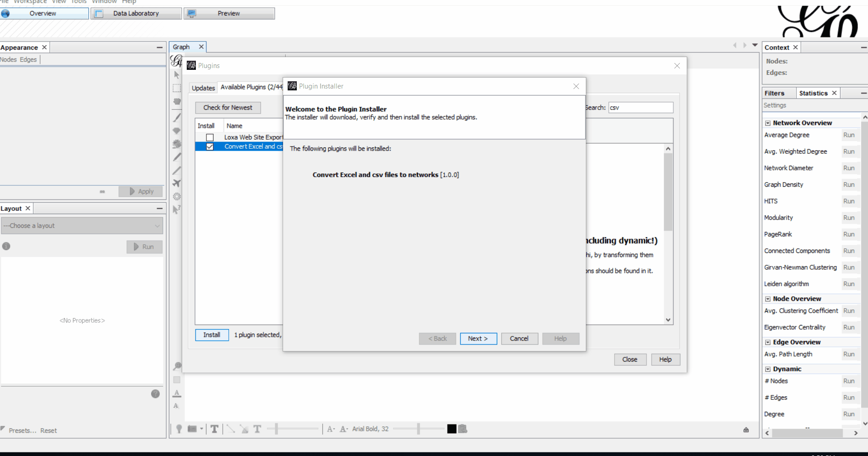
Task: Click Next in the Plugin Installer
Action: (x=478, y=339)
